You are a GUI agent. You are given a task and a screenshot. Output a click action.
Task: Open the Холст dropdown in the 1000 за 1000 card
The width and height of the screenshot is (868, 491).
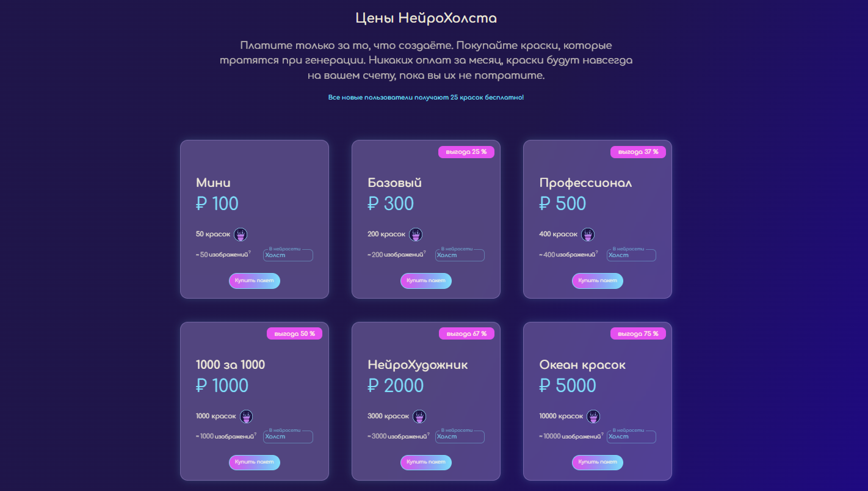click(288, 437)
